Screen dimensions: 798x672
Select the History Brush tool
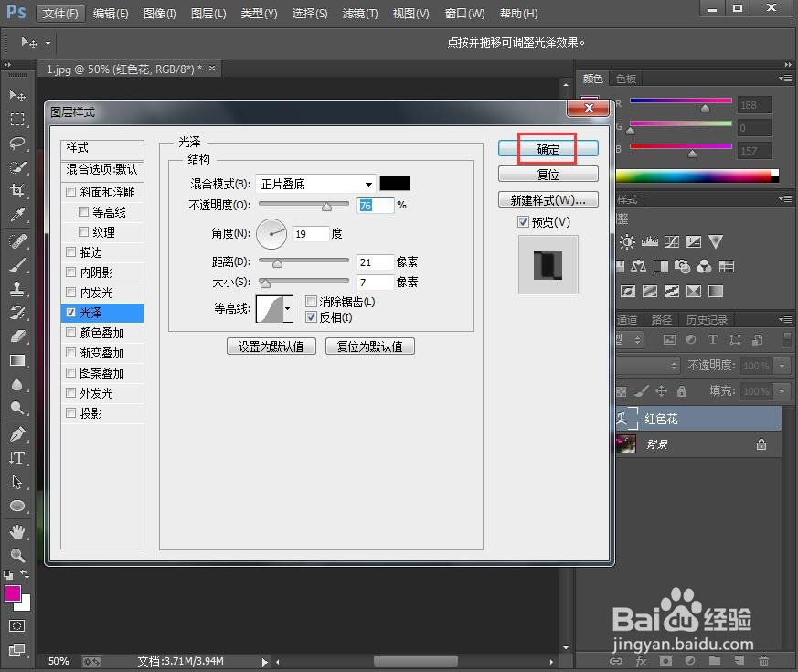tap(17, 313)
